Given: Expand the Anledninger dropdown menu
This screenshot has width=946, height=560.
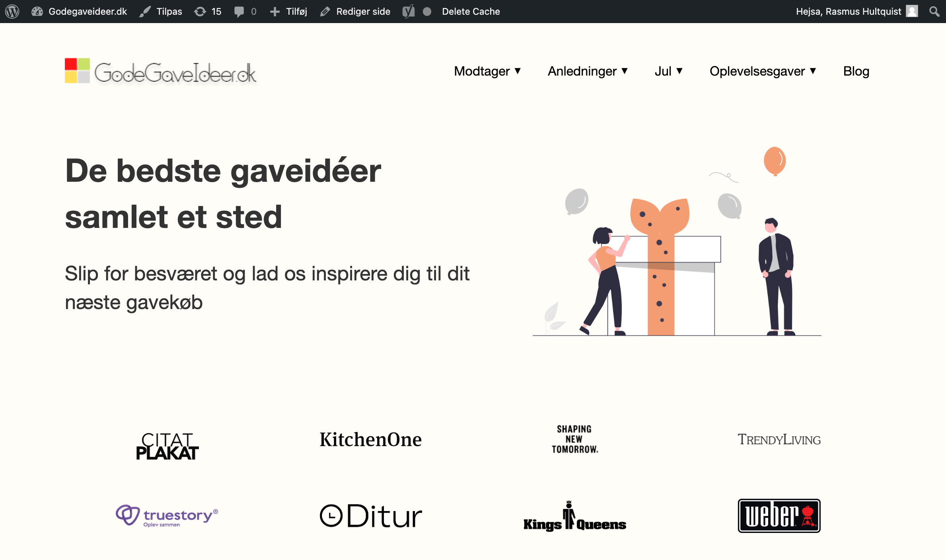Looking at the screenshot, I should [x=588, y=71].
